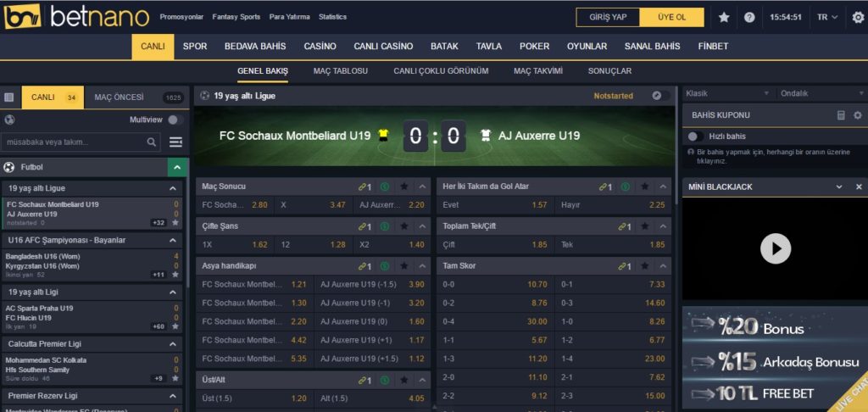Image resolution: width=868 pixels, height=412 pixels.
Task: Play the Mini Blackjack game
Action: click(x=775, y=248)
